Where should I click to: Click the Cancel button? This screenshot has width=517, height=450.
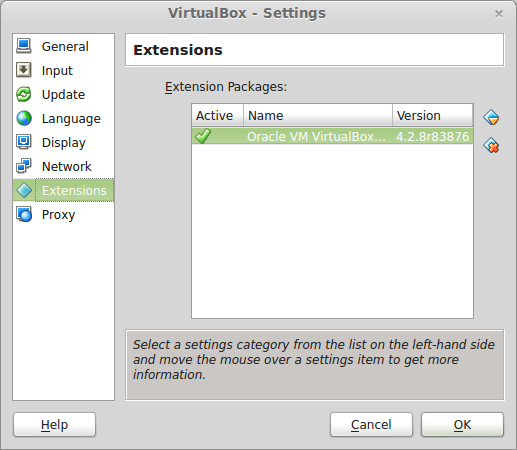pyautogui.click(x=371, y=425)
